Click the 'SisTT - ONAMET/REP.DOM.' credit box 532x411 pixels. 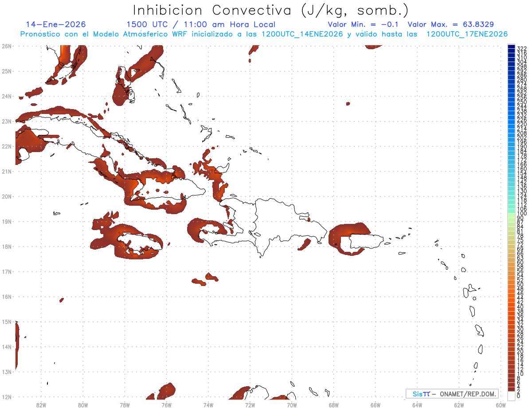(x=452, y=394)
